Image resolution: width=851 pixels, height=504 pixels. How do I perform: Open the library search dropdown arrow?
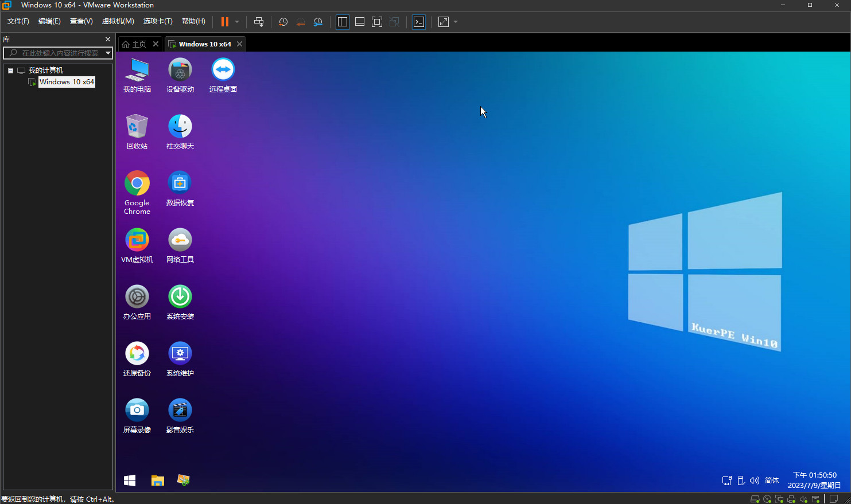pyautogui.click(x=108, y=53)
